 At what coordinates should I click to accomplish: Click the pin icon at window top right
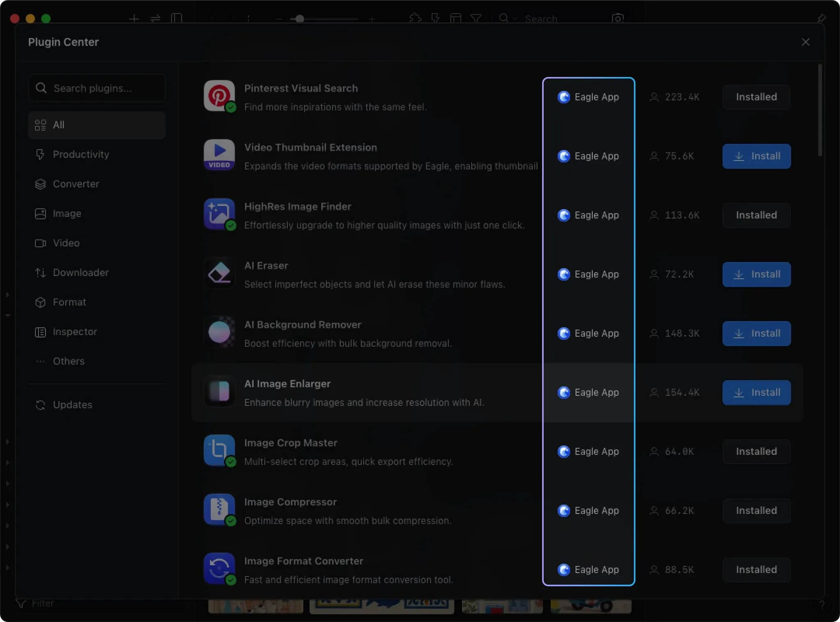821,18
